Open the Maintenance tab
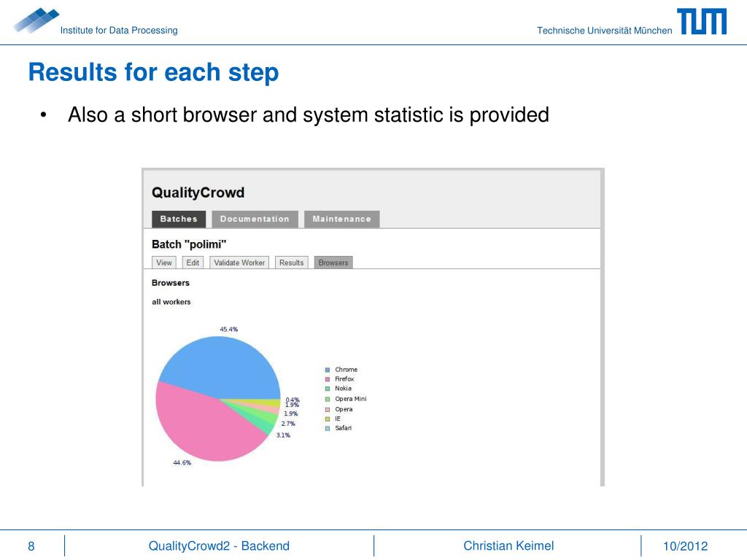 coord(341,219)
